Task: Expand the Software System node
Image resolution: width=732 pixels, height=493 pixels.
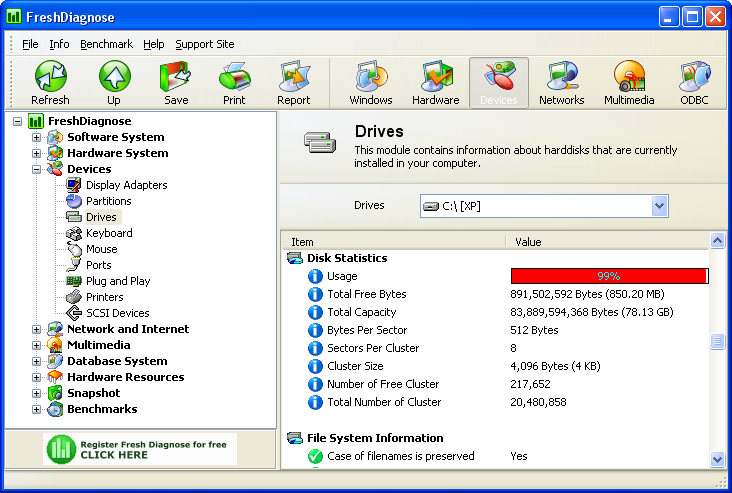Action: [36, 137]
